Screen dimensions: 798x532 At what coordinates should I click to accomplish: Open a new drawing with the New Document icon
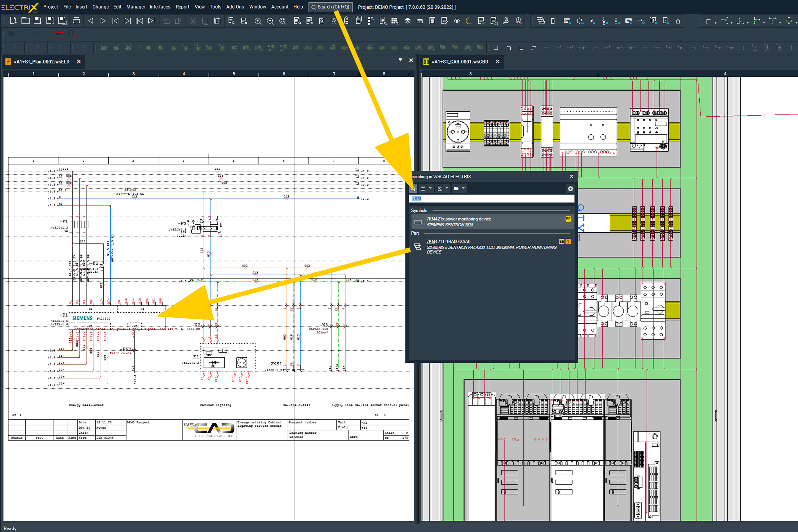[13, 21]
